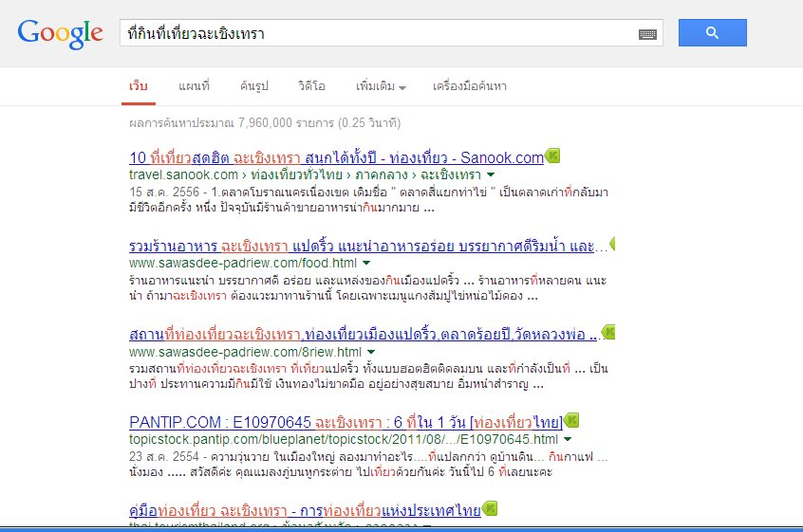
Task: Switch to the ค้นรูป tab
Action: tap(254, 86)
